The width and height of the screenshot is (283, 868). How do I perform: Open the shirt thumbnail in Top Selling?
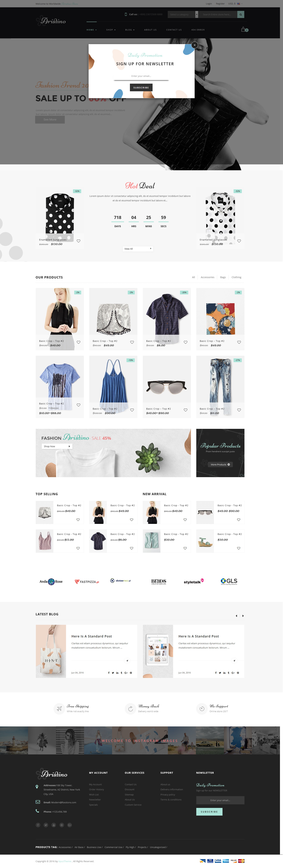pos(98,541)
